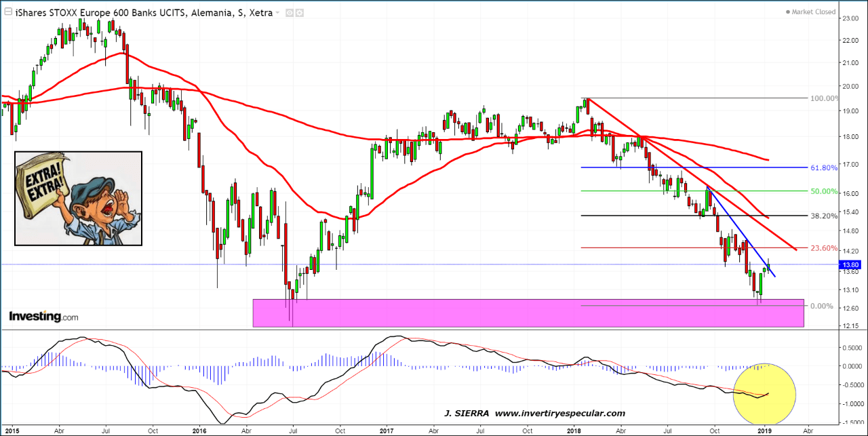Click the 50.00% Fibonacci level label

coord(824,191)
